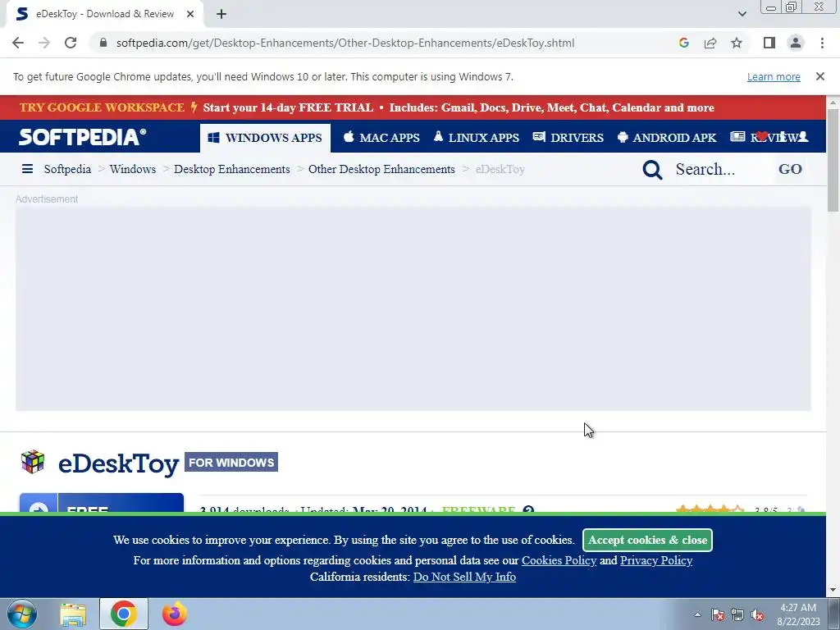Viewport: 840px width, 630px height.
Task: Click the user account silhouette icon
Action: pyautogui.click(x=802, y=137)
